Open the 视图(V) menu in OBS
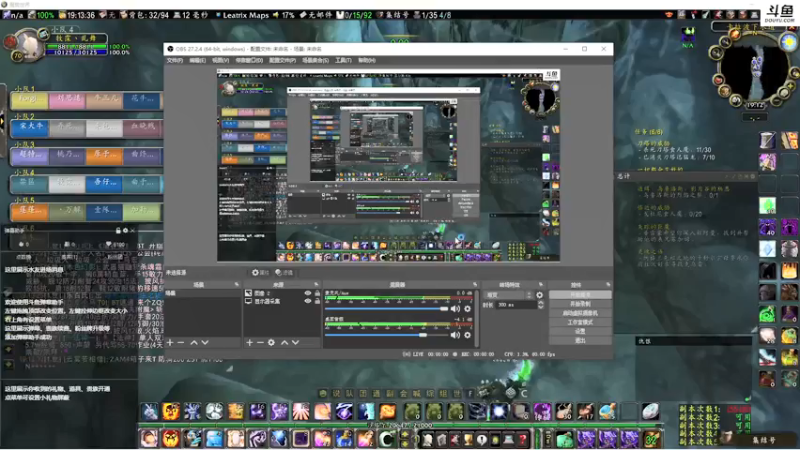The height and width of the screenshot is (450, 800). click(220, 60)
